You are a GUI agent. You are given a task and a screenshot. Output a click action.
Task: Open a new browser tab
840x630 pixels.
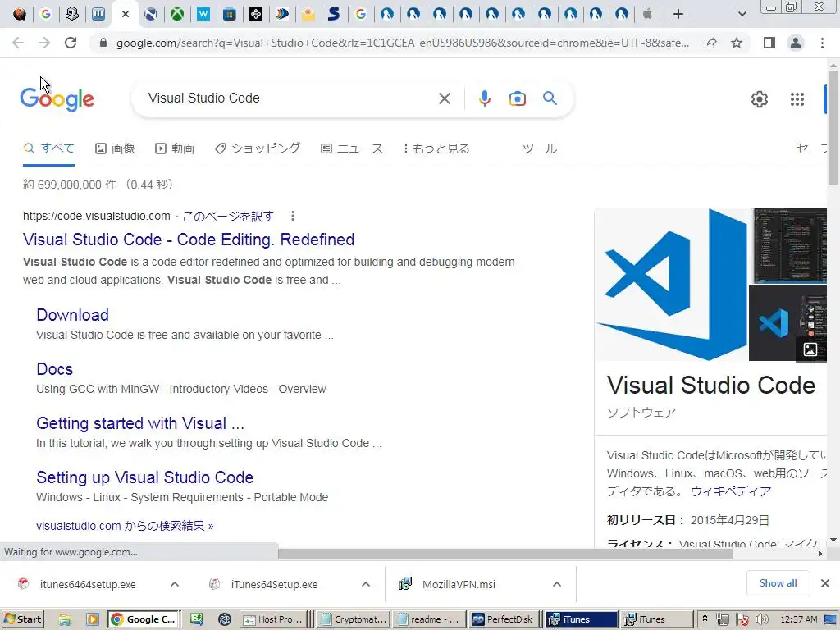click(x=678, y=14)
